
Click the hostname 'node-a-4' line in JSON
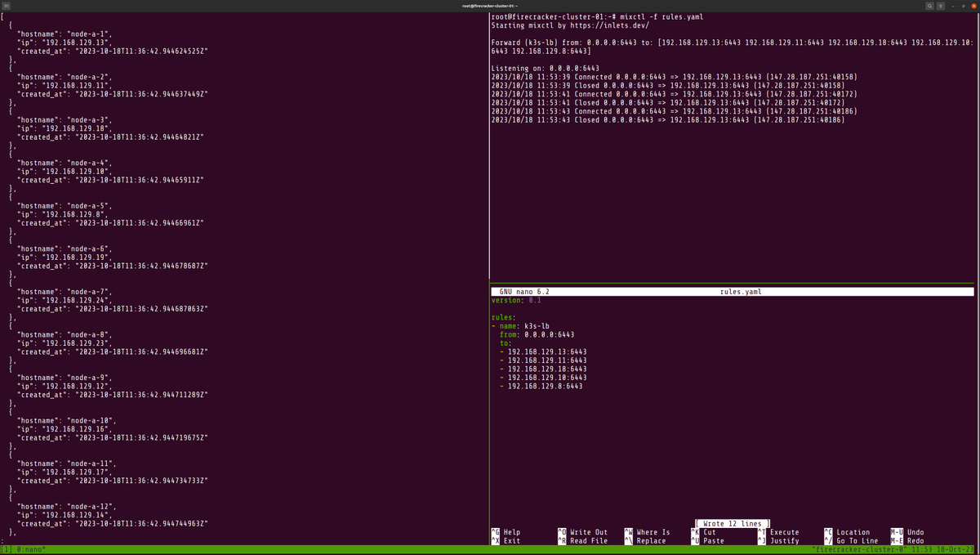(64, 163)
